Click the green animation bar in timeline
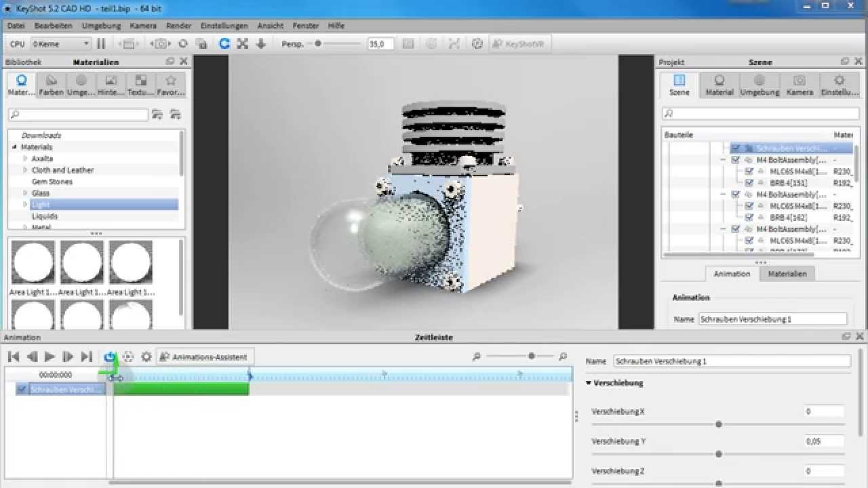 (182, 389)
